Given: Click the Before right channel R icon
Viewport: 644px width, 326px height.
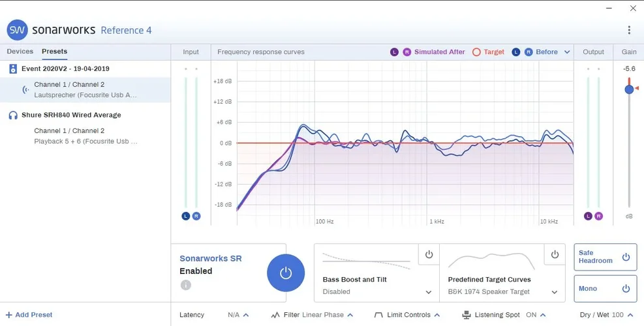Looking at the screenshot, I should pyautogui.click(x=529, y=52).
